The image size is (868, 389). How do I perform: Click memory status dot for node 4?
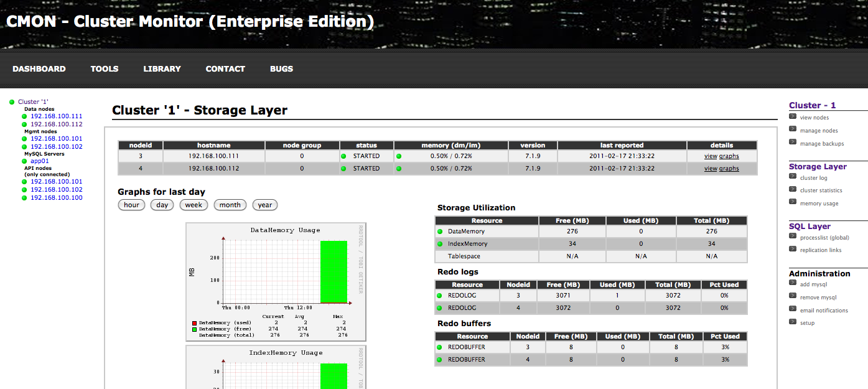coord(399,169)
